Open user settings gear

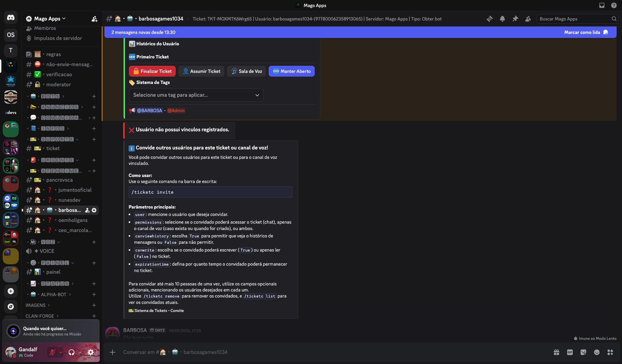point(91,352)
